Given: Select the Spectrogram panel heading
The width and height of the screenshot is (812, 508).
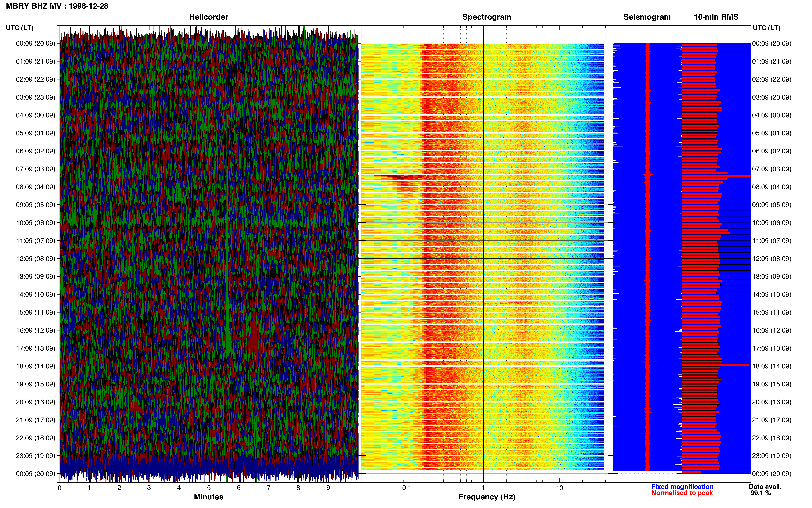Looking at the screenshot, I should tap(487, 17).
